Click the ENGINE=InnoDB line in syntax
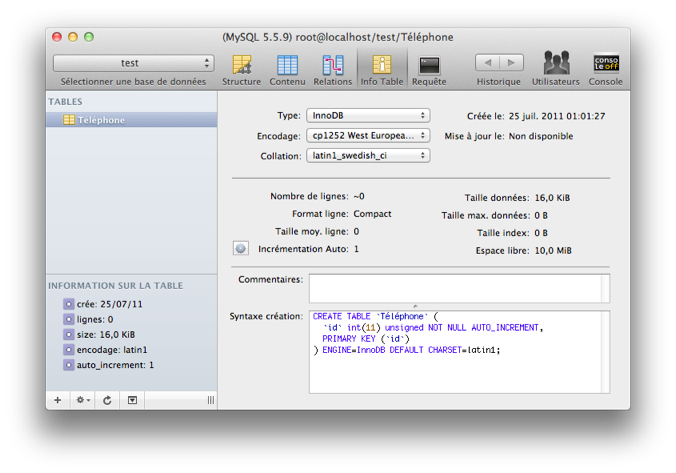Image resolution: width=676 pixels, height=473 pixels. 406,350
